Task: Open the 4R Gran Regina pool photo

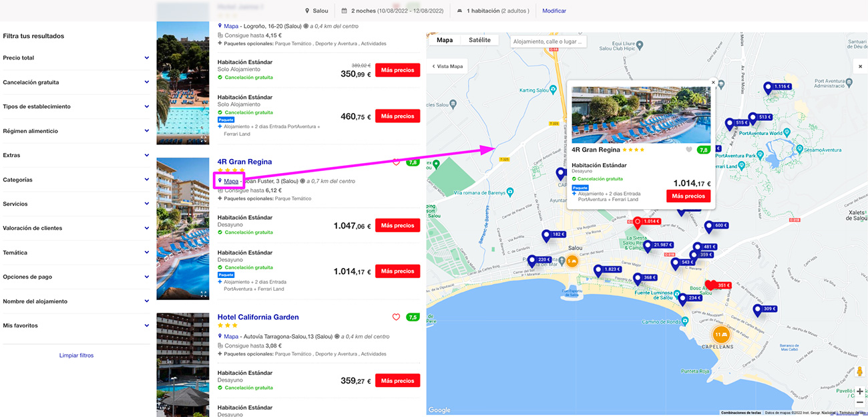Action: (183, 229)
